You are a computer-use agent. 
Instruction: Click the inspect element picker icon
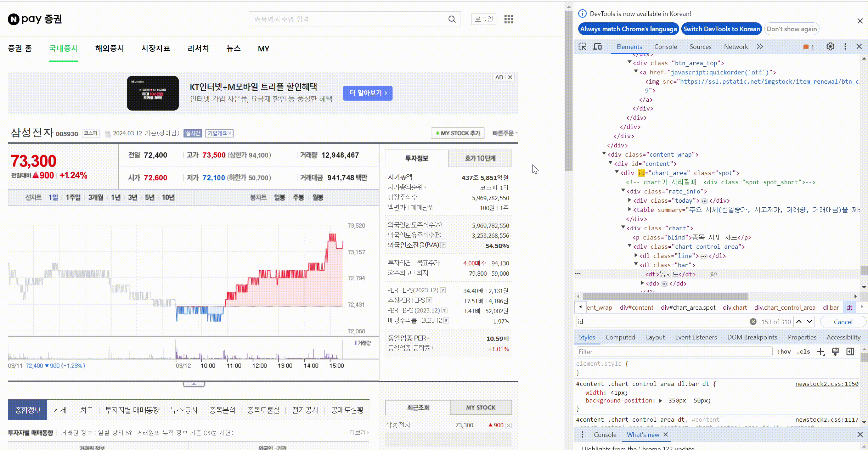[x=582, y=47]
